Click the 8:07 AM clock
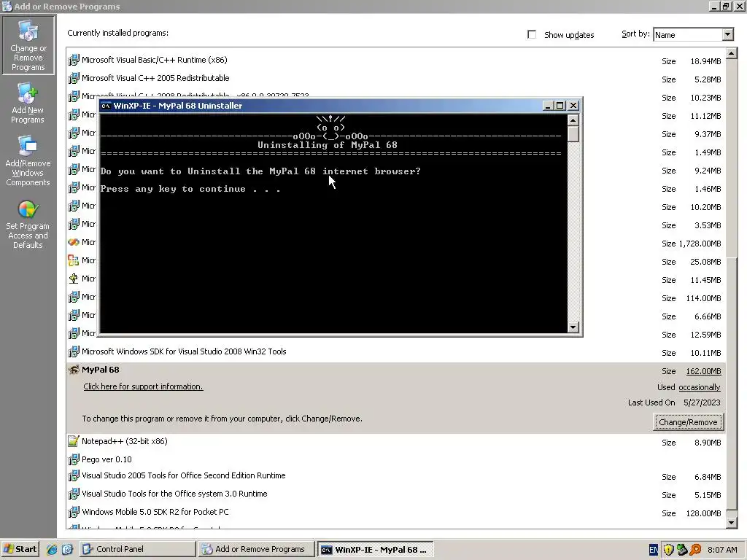Viewport: 747px width, 560px height. click(x=722, y=550)
